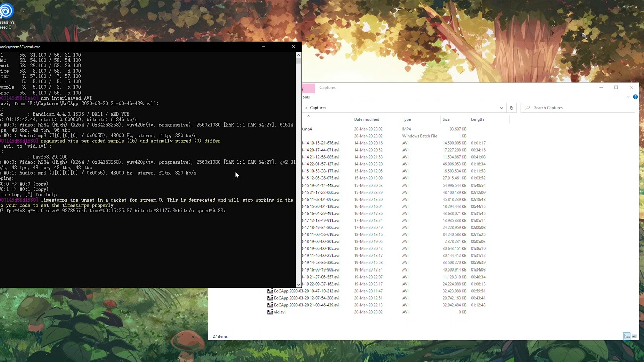
Task: Click the vid.avi file icon
Action: 270,312
